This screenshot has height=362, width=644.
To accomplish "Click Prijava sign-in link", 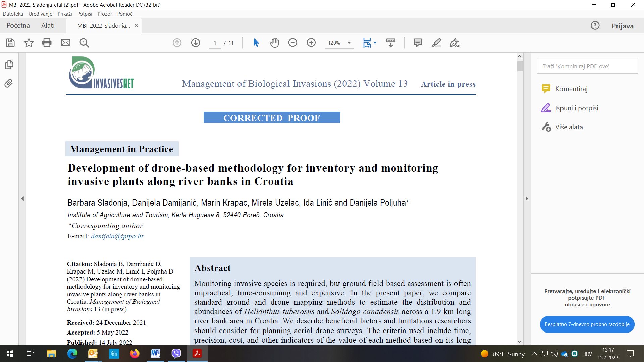I will [x=623, y=26].
